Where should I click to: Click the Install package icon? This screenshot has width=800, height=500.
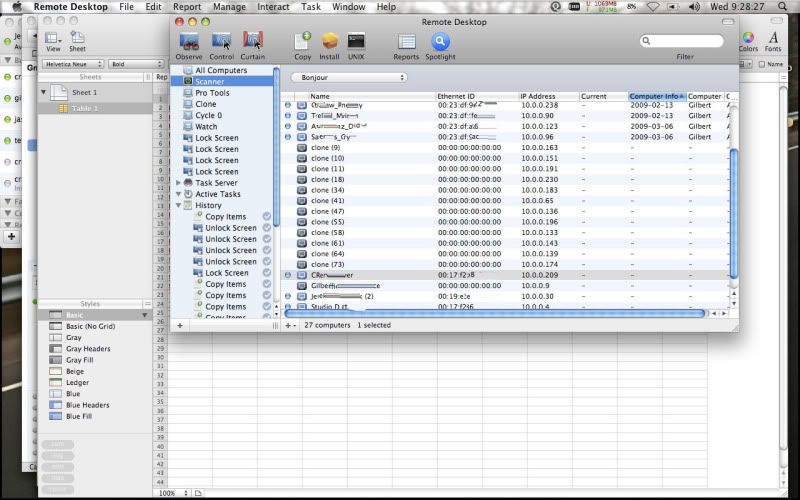pos(329,42)
